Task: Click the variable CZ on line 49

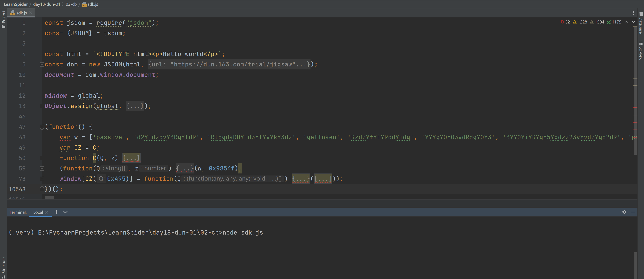Action: pos(78,148)
